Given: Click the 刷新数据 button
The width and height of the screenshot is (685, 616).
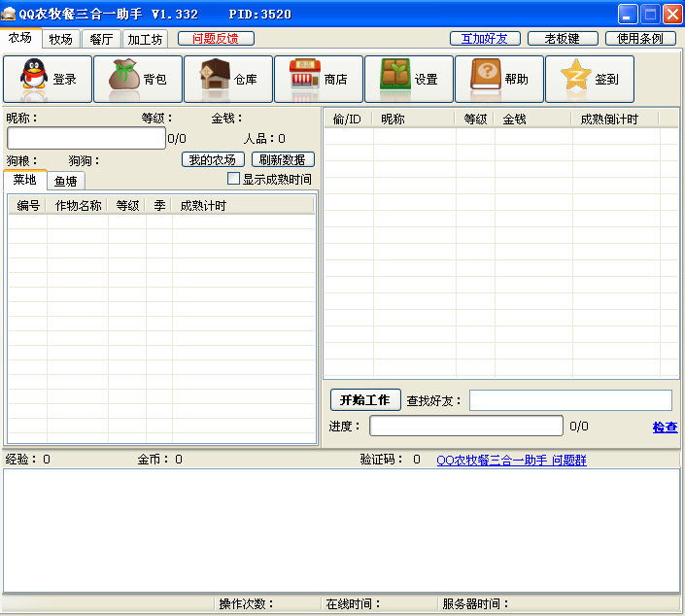Looking at the screenshot, I should coord(283,159).
